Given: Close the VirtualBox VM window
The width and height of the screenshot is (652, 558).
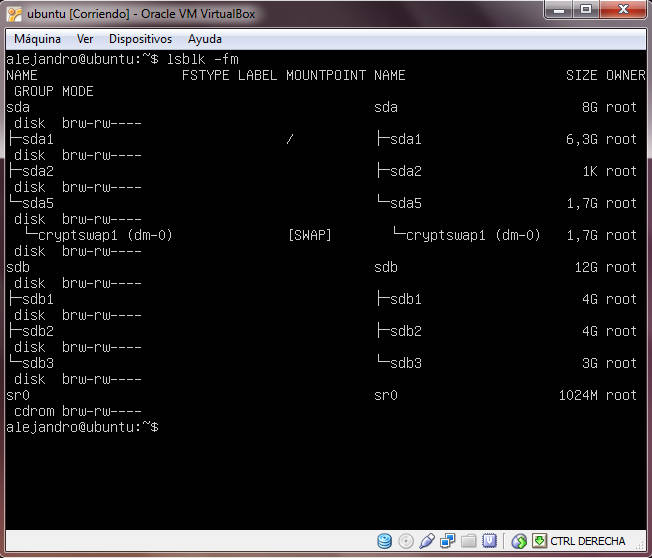Looking at the screenshot, I should tap(624, 11).
